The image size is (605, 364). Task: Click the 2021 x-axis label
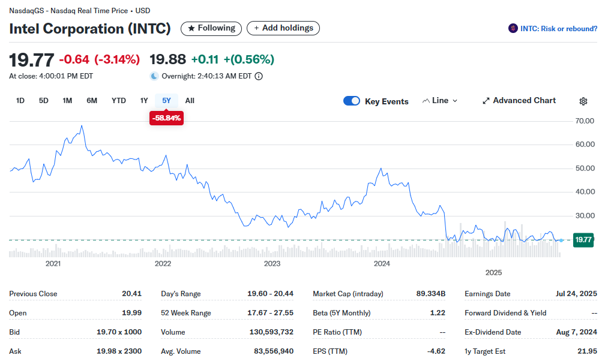[53, 264]
